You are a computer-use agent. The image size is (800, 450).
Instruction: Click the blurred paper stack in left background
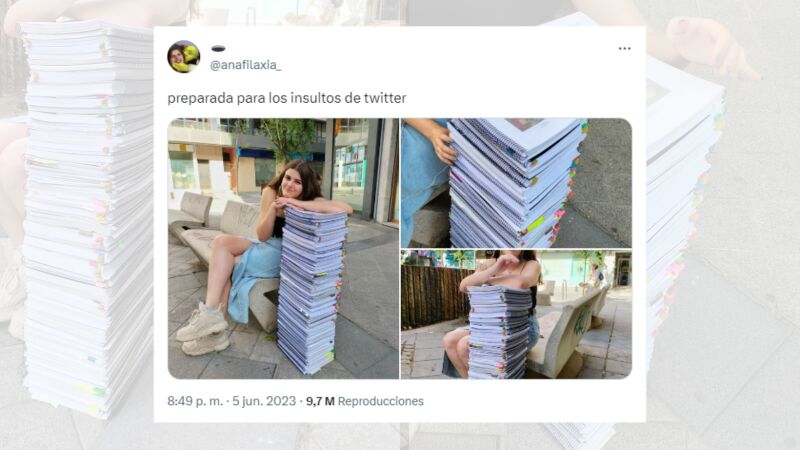tap(89, 219)
